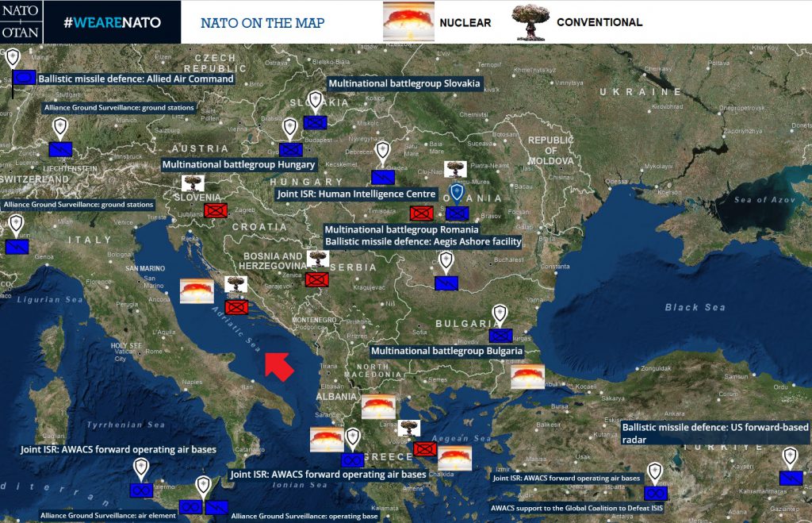Click the #WEARENATO banner
Image resolution: width=812 pixels, height=523 pixels.
pos(113,22)
